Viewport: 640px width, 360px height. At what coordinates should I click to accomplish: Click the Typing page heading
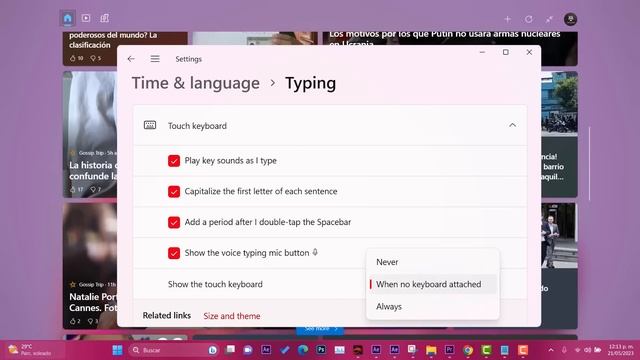310,83
